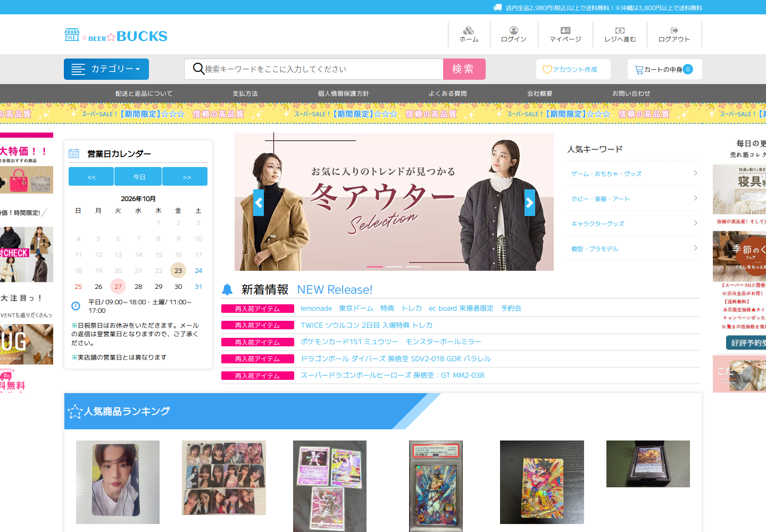Click the 好評予約受 button on right
Screen dimensions: 766x532
(x=746, y=343)
